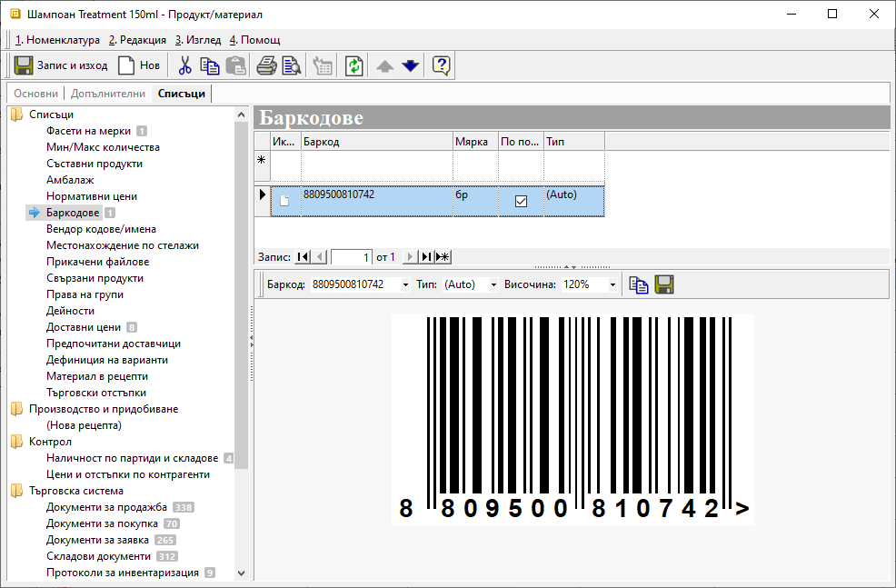Click the Контрол folder icon
Image resolution: width=896 pixels, height=588 pixels.
16,441
